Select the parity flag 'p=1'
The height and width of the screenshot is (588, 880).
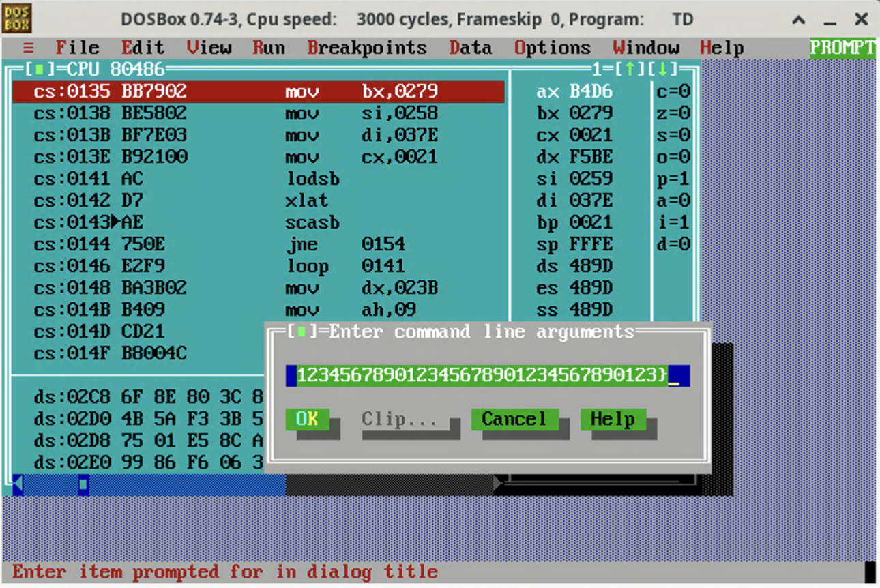(673, 179)
